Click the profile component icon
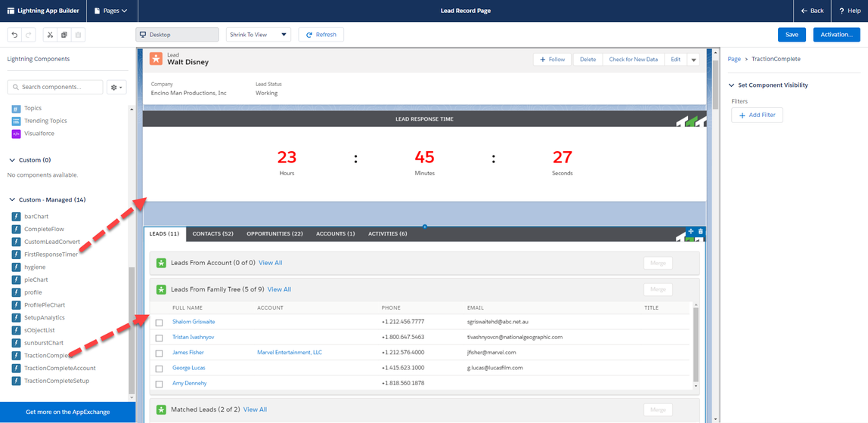 (15, 292)
